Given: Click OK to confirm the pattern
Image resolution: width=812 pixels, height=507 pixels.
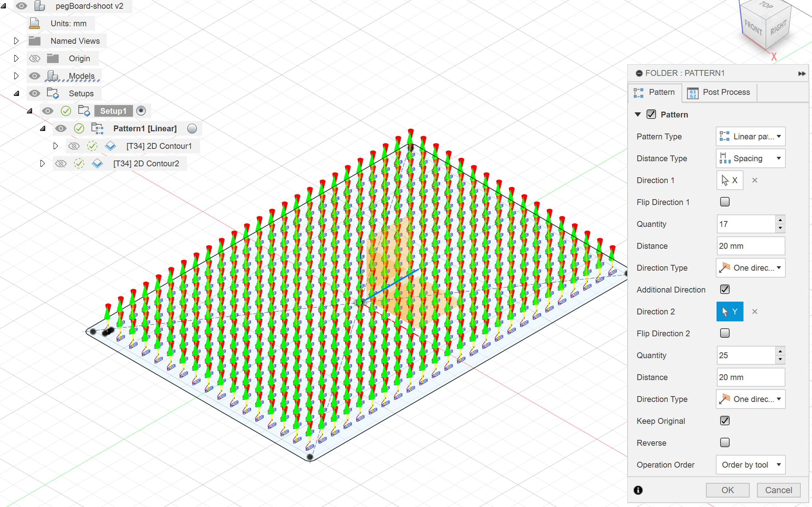Looking at the screenshot, I should tap(727, 490).
